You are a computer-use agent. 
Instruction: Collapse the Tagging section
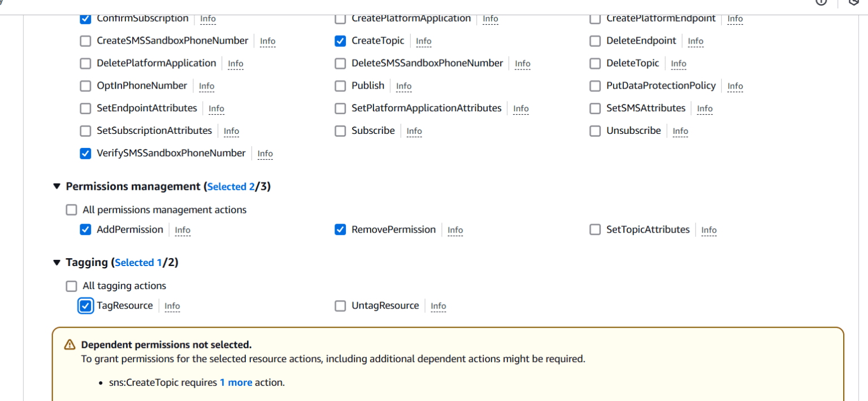point(57,262)
